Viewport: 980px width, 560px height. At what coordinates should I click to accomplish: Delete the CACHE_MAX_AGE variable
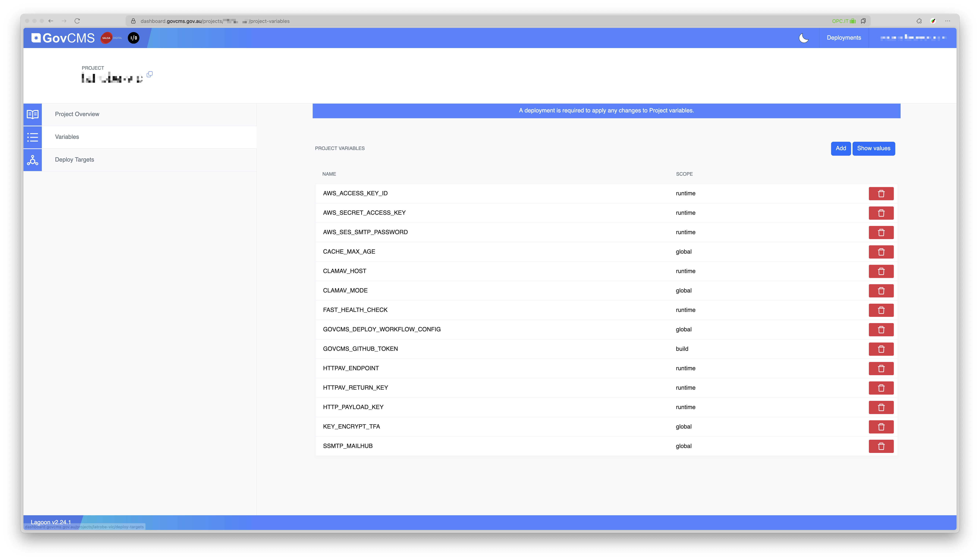tap(881, 252)
